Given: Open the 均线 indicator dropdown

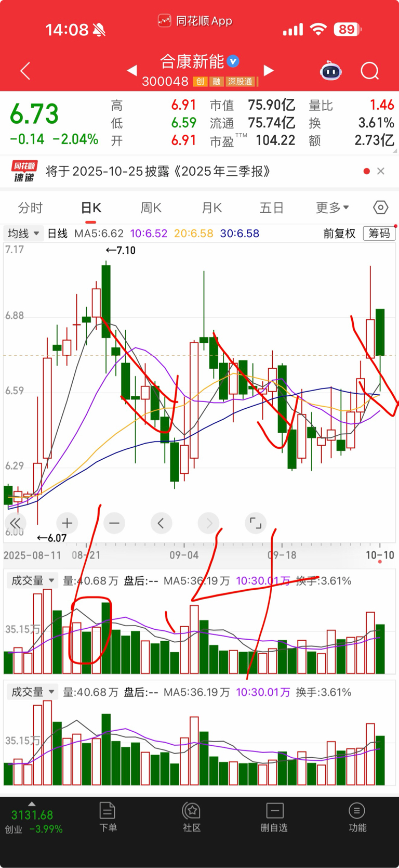Looking at the screenshot, I should 23,234.
